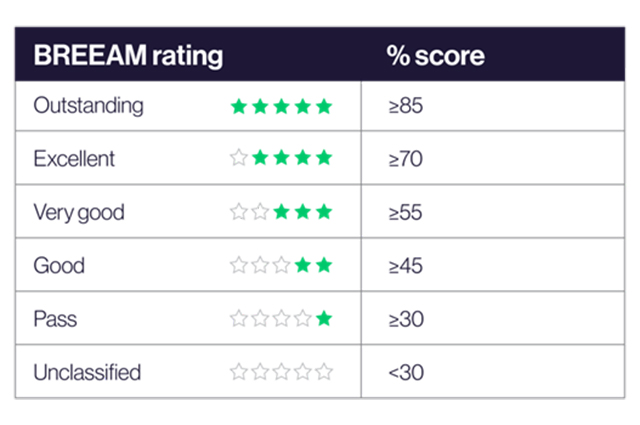Click the last green star in Outstanding row
The width and height of the screenshot is (640, 425).
[324, 107]
